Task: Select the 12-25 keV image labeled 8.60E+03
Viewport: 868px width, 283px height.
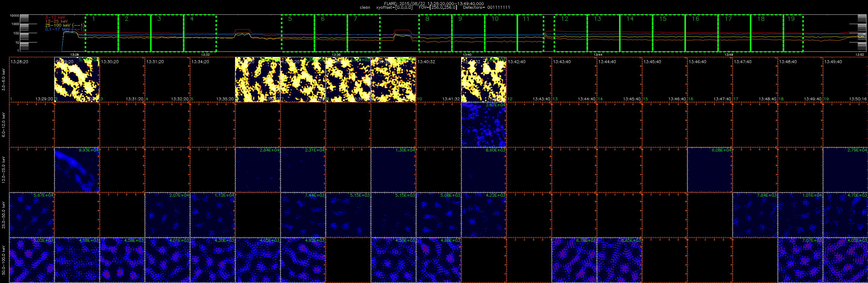Action: (x=484, y=170)
